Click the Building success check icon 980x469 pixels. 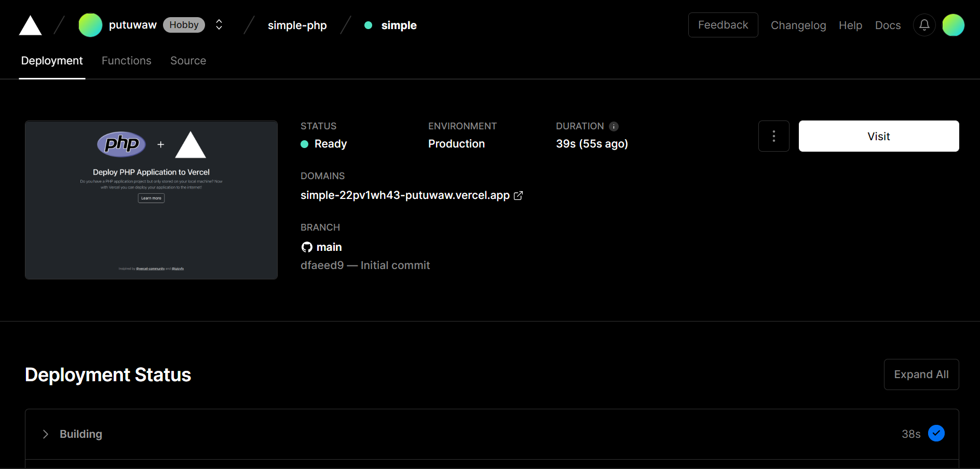click(x=936, y=433)
